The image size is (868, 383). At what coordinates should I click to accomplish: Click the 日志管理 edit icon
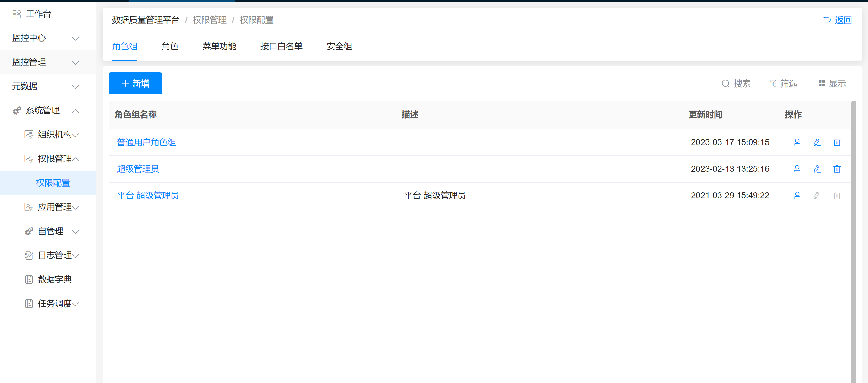point(29,255)
